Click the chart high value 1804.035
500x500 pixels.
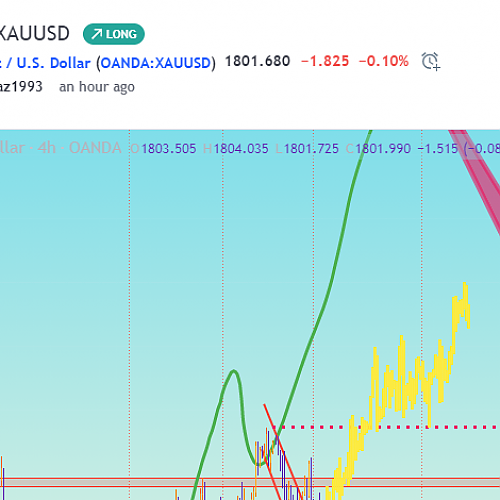tap(241, 149)
